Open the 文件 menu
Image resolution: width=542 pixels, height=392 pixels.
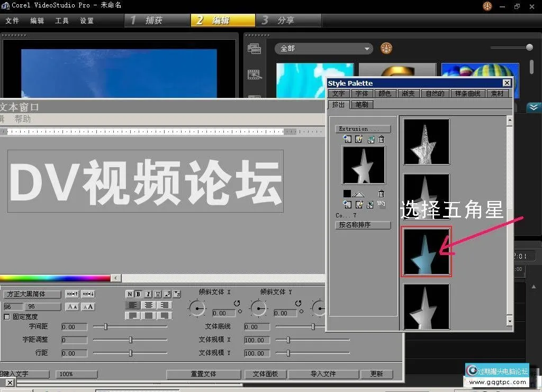(12, 21)
